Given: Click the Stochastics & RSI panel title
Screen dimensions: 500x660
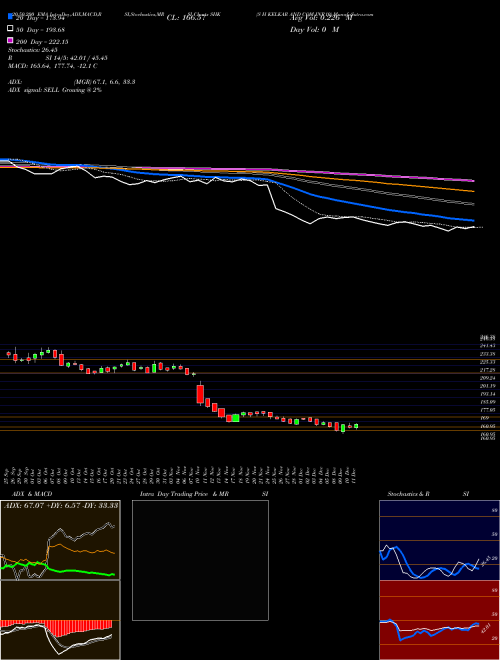Looking at the screenshot, I should pyautogui.click(x=428, y=494).
